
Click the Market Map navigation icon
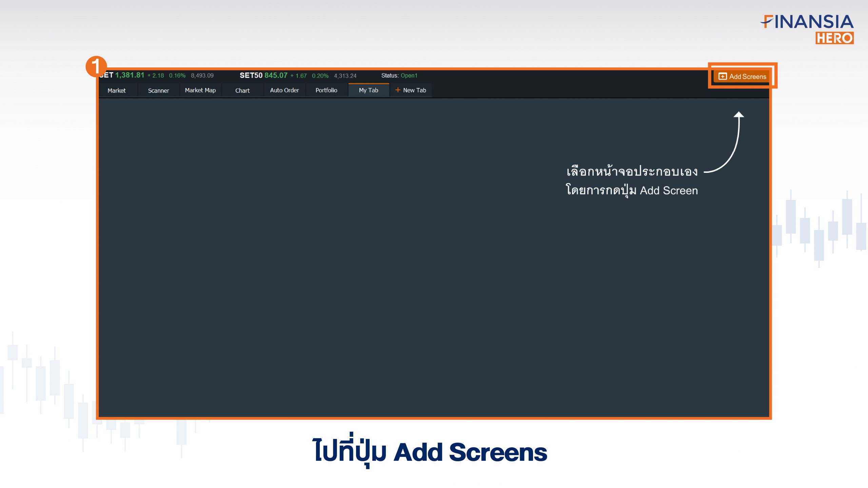(200, 90)
